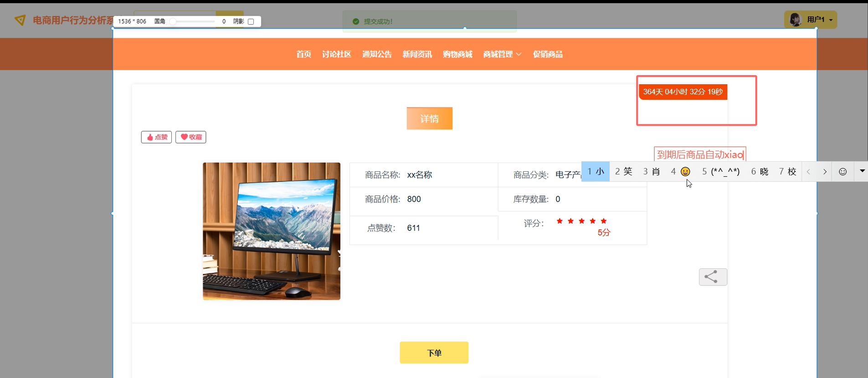The height and width of the screenshot is (378, 868).
Task: Click the 圆角 value 0 field
Action: click(224, 21)
